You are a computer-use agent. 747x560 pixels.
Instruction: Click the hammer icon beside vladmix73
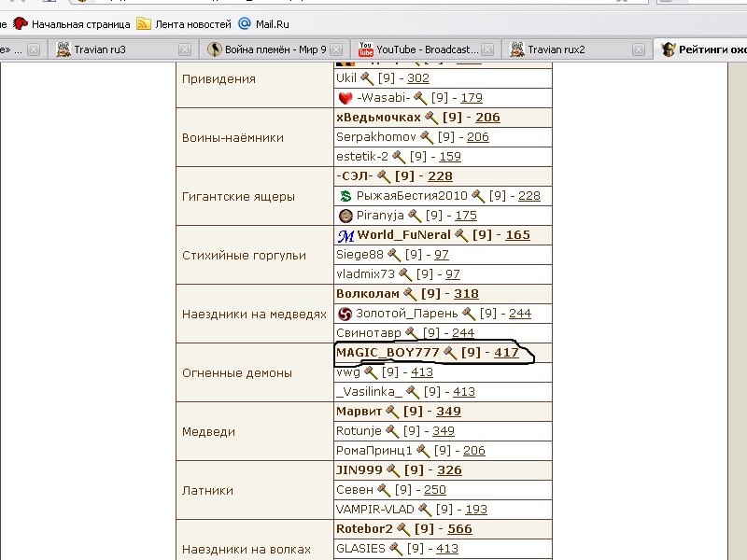click(405, 274)
